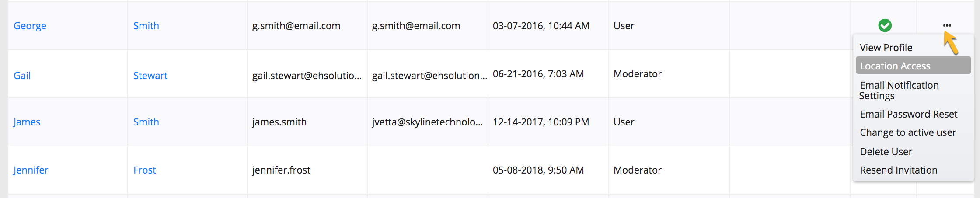Open the Stewart last name link
Image resolution: width=980 pixels, height=198 pixels.
(x=150, y=76)
